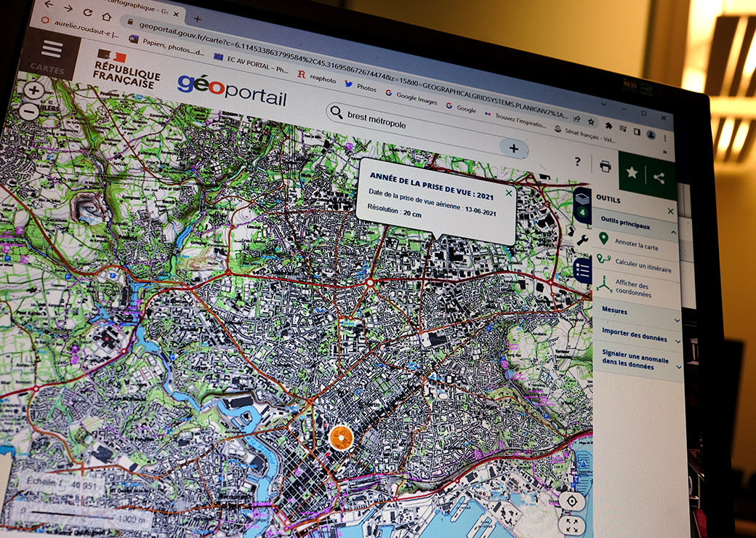Open the EC AV PORTAL bookmark
Screen dimensions: 756x538
251,63
